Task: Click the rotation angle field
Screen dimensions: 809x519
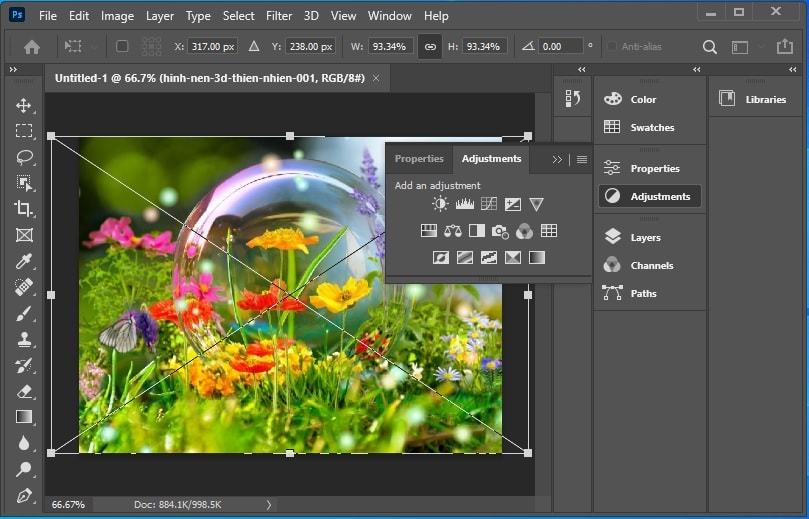Action: [x=561, y=46]
